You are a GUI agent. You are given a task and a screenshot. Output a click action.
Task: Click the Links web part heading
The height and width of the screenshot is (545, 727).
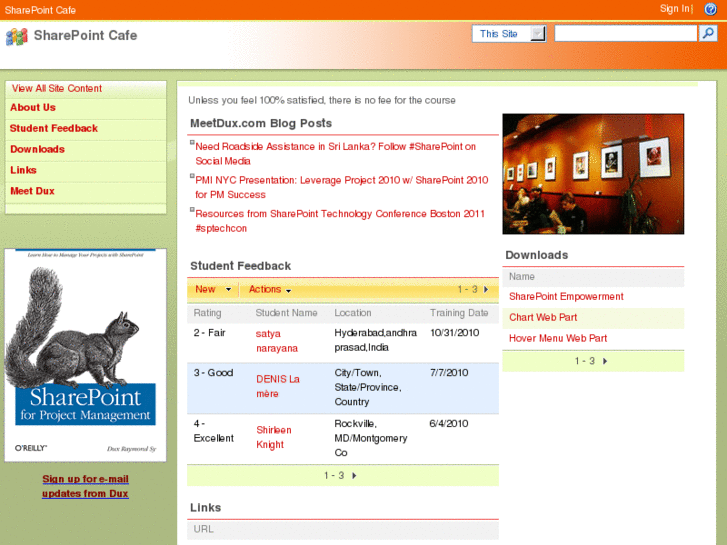point(205,507)
